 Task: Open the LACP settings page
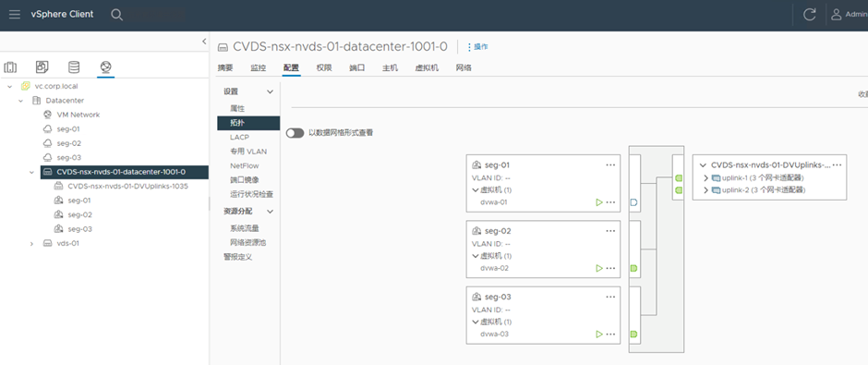240,137
